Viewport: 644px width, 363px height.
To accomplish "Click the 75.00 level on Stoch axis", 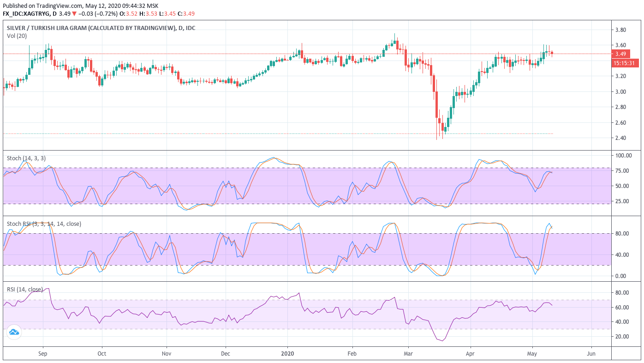I will click(x=622, y=171).
